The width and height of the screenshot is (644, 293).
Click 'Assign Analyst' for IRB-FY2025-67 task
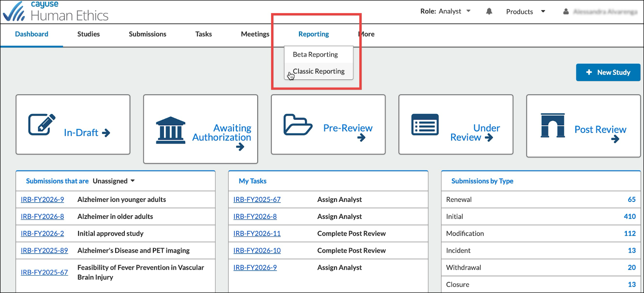pyautogui.click(x=339, y=199)
